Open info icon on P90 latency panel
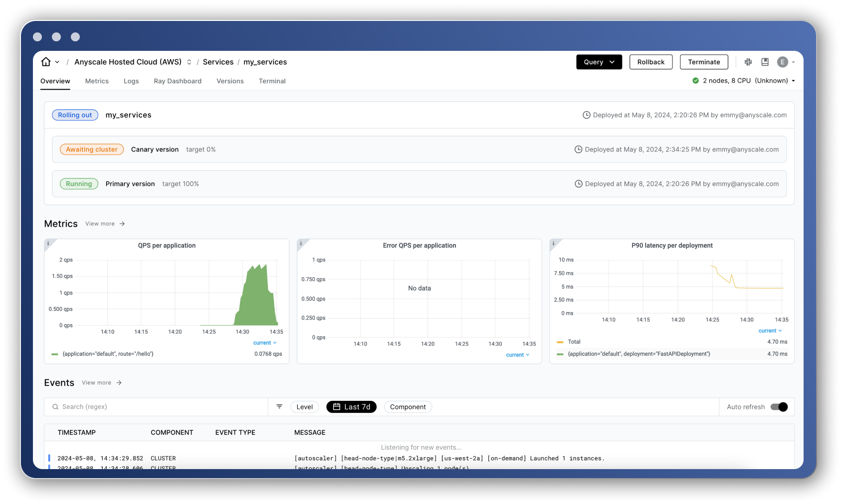 [x=553, y=243]
